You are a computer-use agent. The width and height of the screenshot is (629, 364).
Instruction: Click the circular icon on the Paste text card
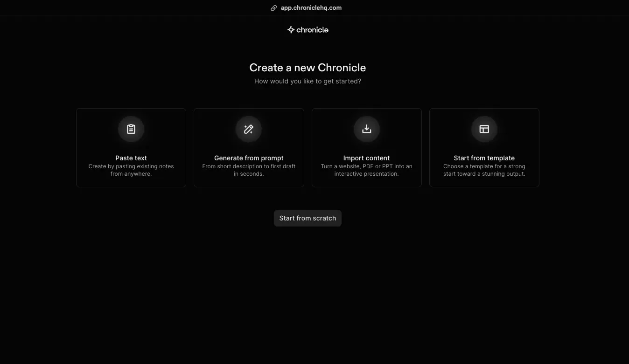click(x=131, y=129)
